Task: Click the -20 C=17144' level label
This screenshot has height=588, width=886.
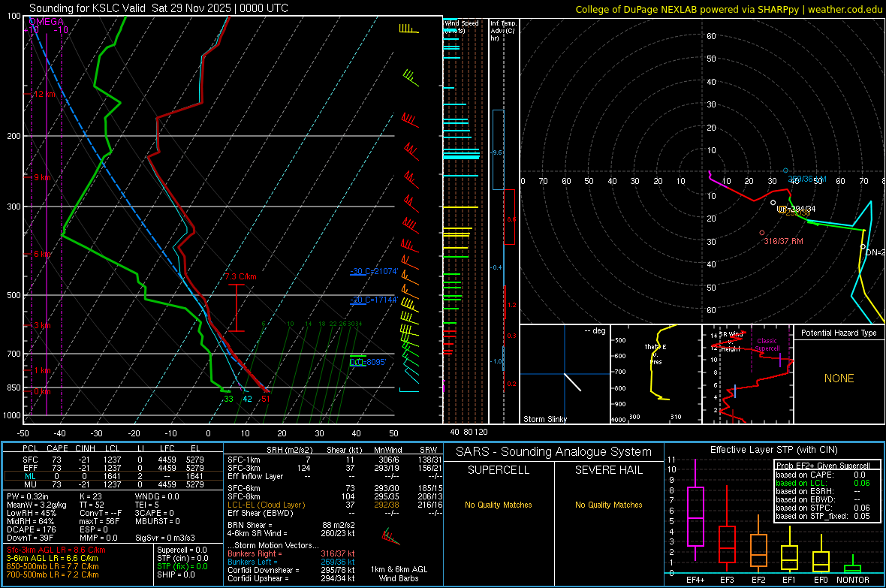Action: 374,300
